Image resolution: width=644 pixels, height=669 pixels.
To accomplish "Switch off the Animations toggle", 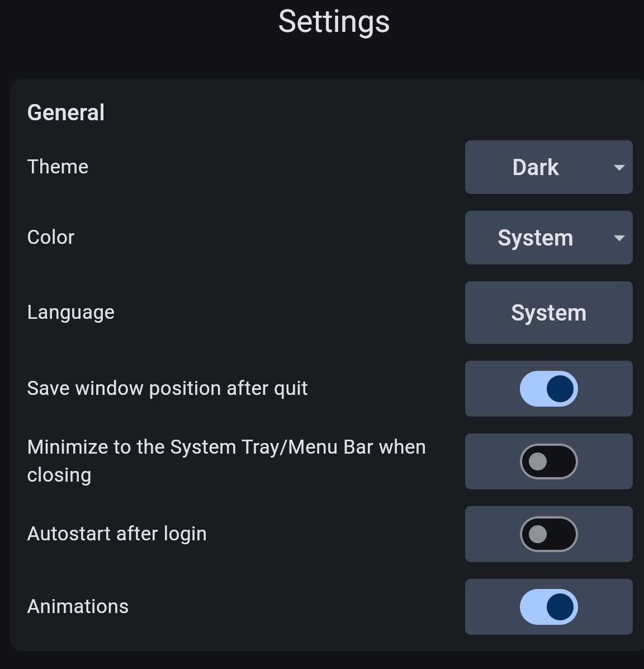I will (x=548, y=607).
